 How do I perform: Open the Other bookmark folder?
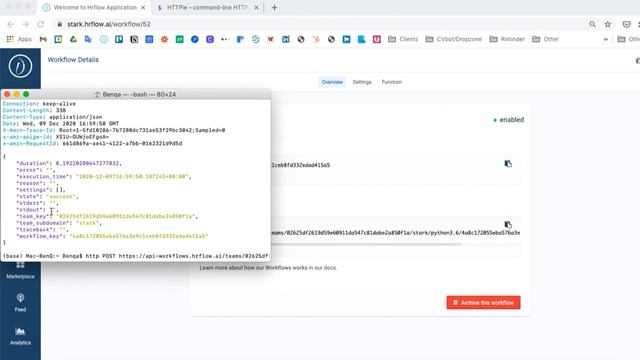pos(546,39)
